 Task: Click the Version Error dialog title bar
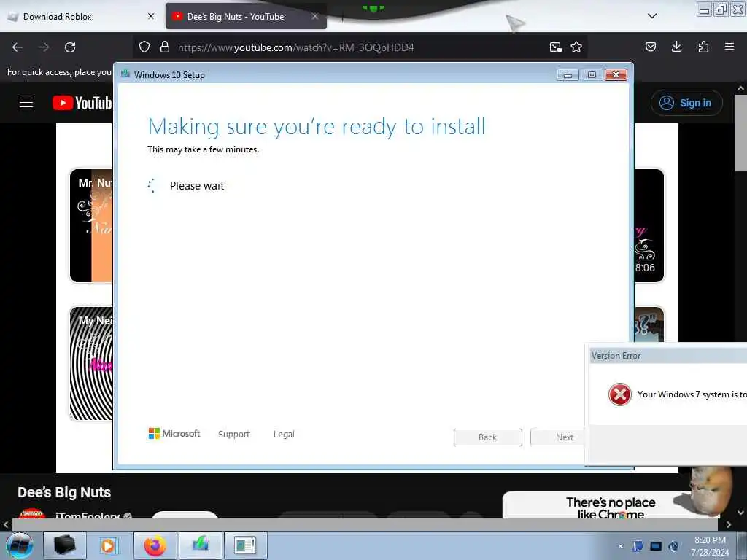coord(668,356)
